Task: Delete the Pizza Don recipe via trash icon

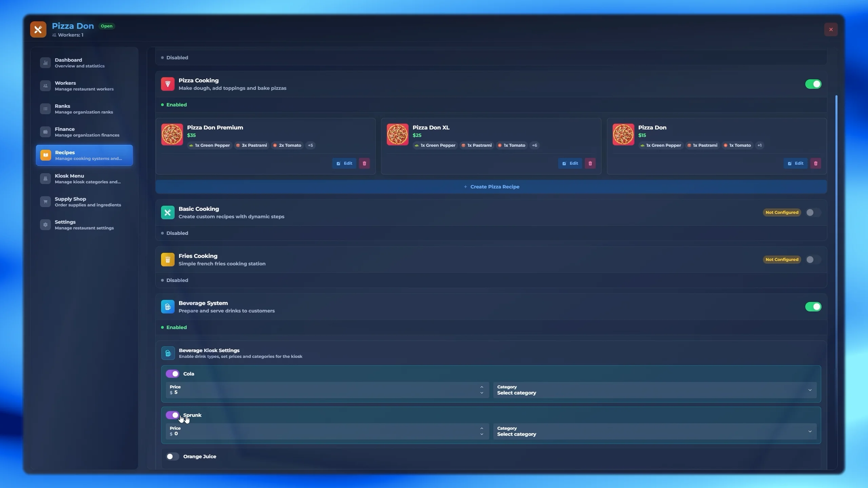Action: click(815, 163)
